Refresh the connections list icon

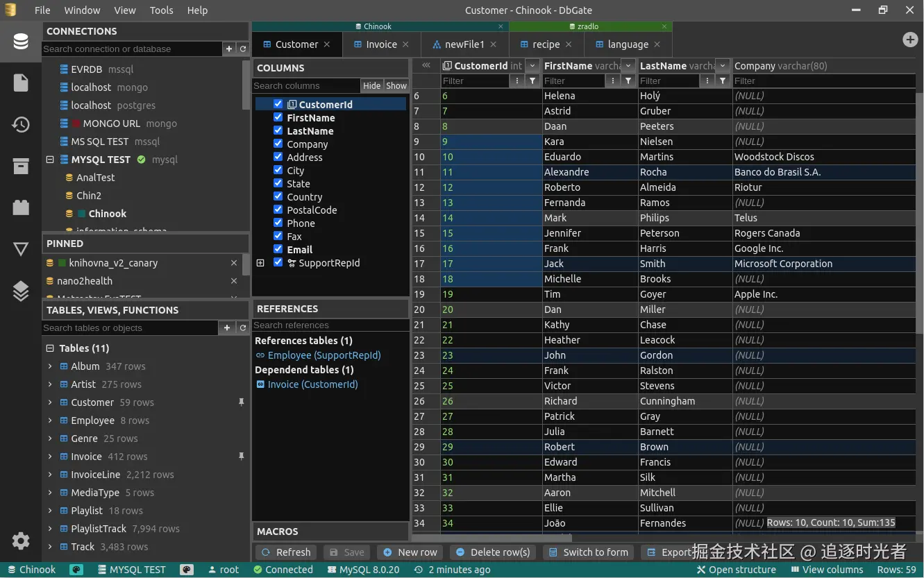[243, 49]
